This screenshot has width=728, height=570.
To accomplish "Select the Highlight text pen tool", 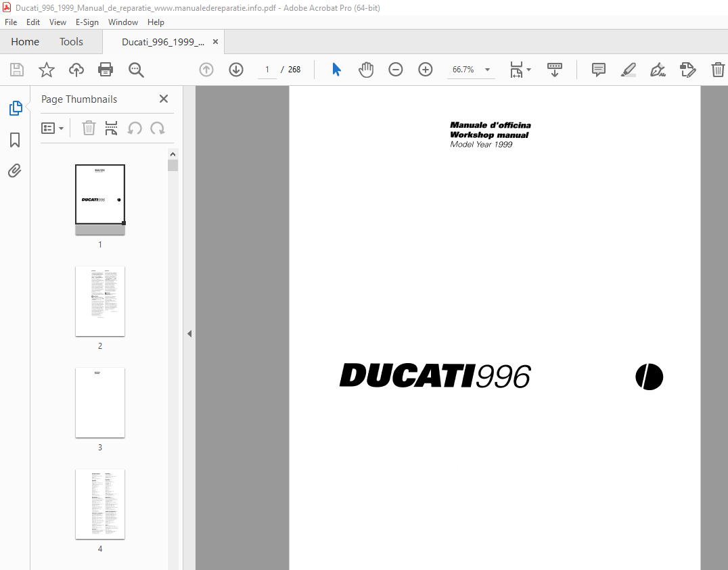I will 628,70.
